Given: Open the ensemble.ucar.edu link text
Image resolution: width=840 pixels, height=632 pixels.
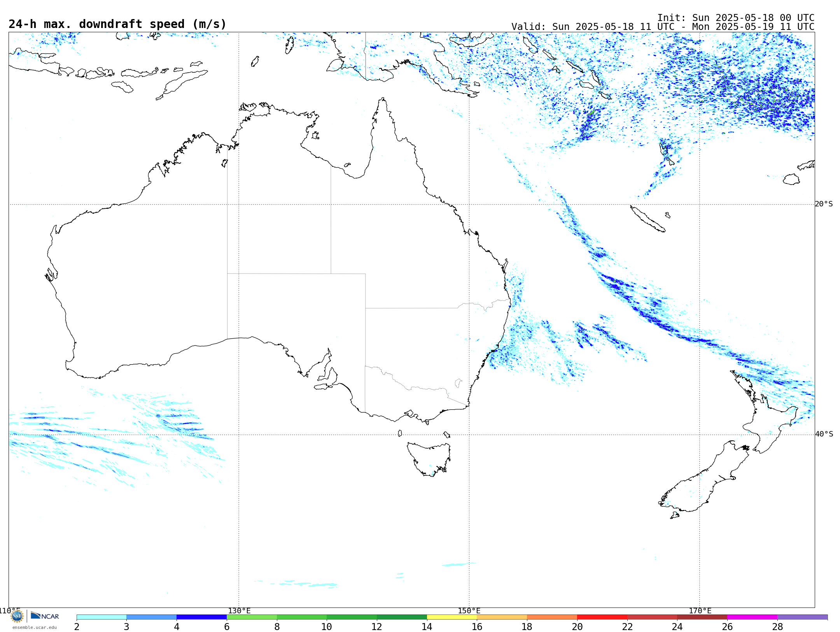Looking at the screenshot, I should pyautogui.click(x=35, y=627).
